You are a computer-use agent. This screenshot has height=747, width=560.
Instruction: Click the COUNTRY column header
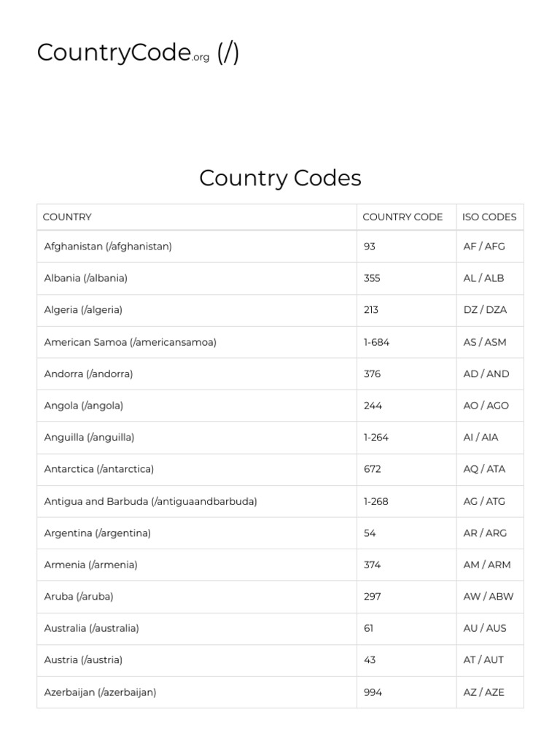[x=67, y=217]
